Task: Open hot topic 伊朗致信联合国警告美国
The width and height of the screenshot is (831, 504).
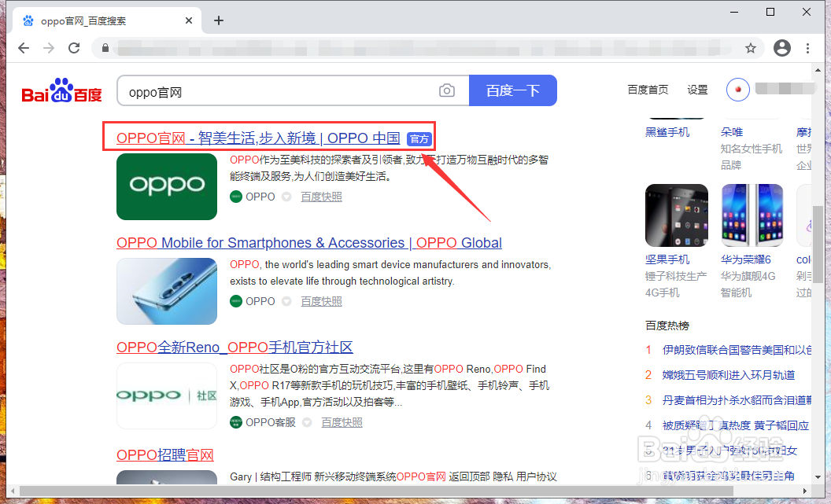Action: pos(737,350)
